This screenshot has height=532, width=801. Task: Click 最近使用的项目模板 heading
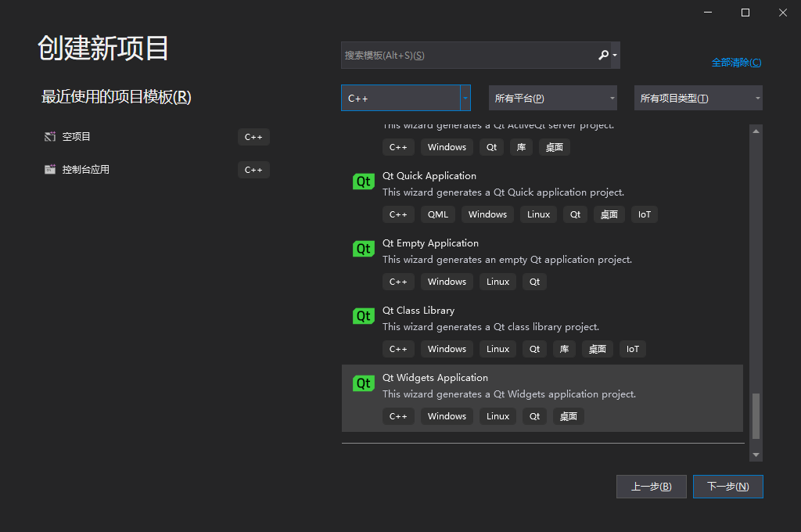coord(116,96)
